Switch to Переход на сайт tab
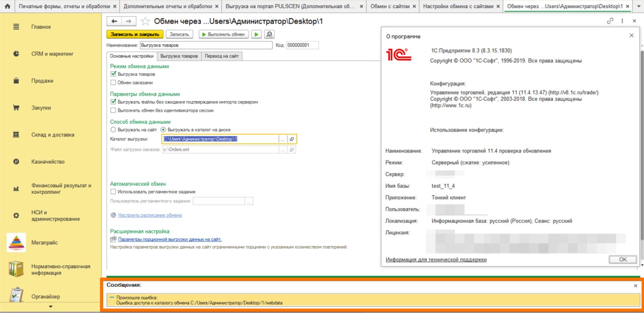Screen dimensions: 644x313 click(x=222, y=56)
